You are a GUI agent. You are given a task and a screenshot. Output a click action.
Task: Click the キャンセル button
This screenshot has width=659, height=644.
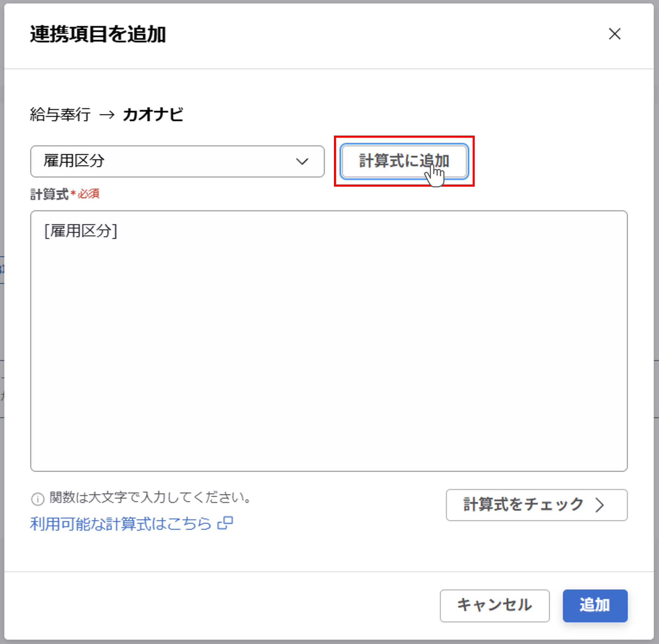[x=495, y=605]
